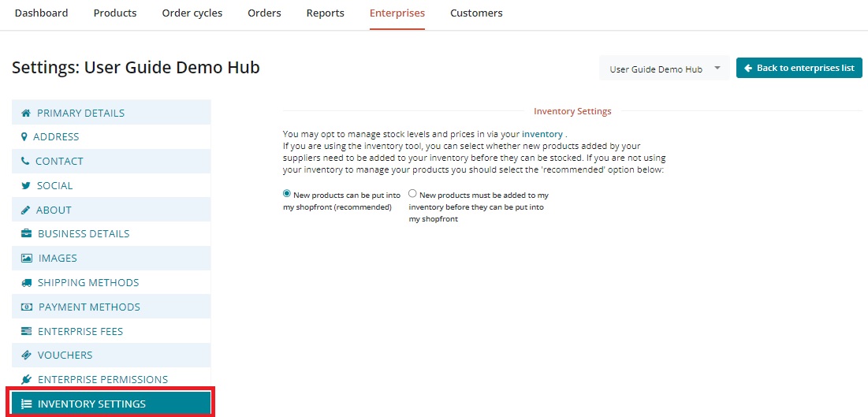Screen dimensions: 868x417
Task: Open the Enterprise Fees section
Action: tap(80, 331)
